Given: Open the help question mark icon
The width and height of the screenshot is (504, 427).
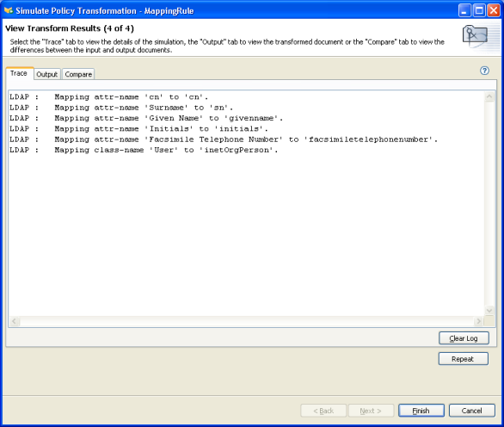Looking at the screenshot, I should tap(484, 71).
